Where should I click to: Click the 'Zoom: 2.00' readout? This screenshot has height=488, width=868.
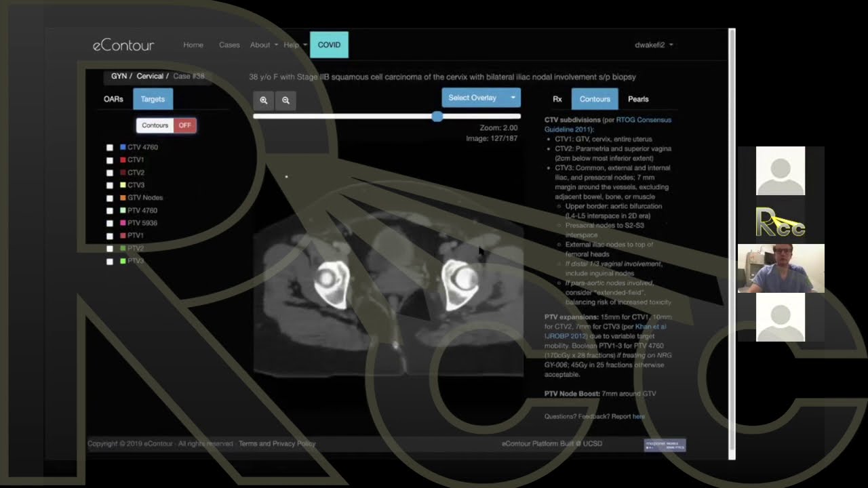(x=498, y=127)
